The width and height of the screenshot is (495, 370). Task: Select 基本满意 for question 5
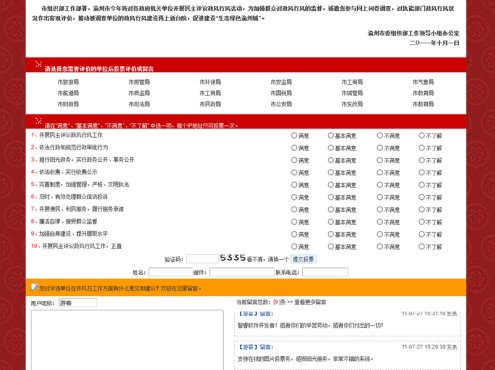[x=330, y=185]
